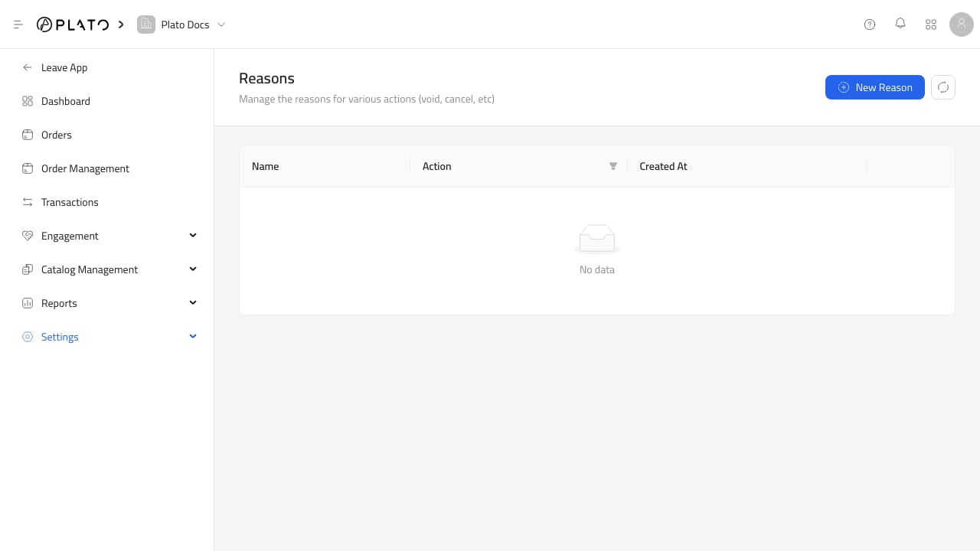
Task: Refresh the reasons list
Action: pos(943,87)
